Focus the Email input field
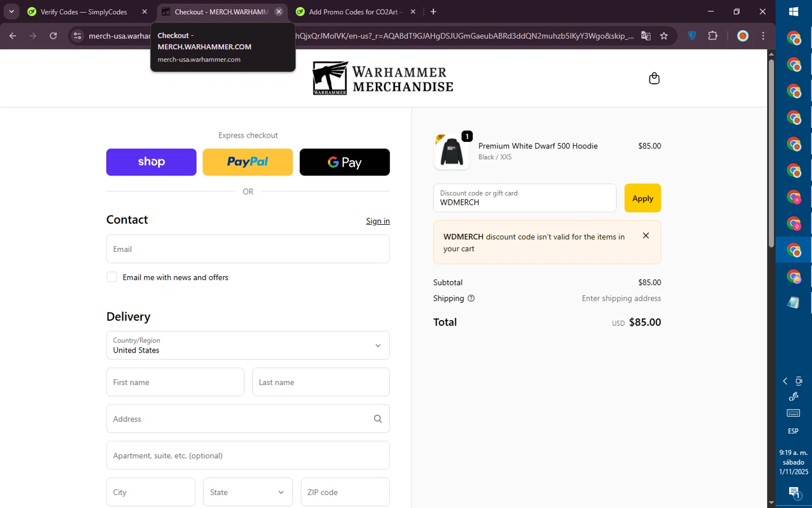The image size is (812, 508). point(248,249)
